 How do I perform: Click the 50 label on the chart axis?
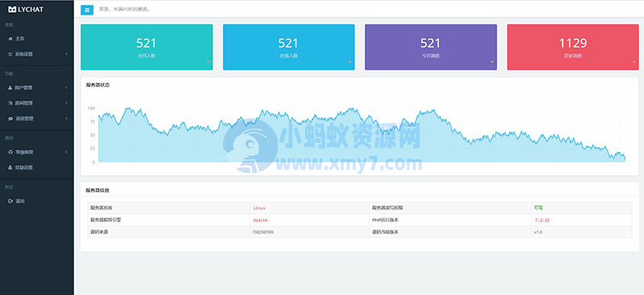[x=93, y=135]
